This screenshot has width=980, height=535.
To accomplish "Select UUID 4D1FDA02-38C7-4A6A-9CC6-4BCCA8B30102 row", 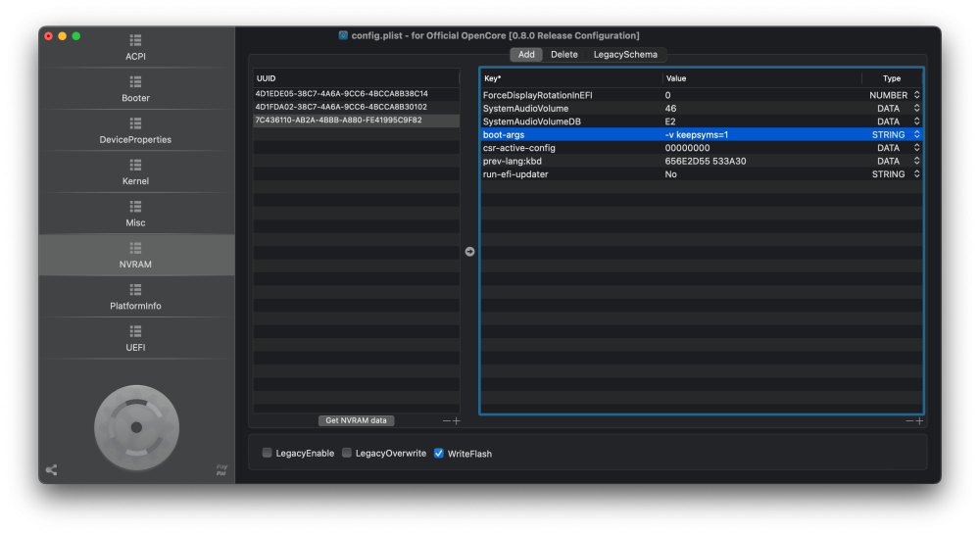I will pos(357,107).
